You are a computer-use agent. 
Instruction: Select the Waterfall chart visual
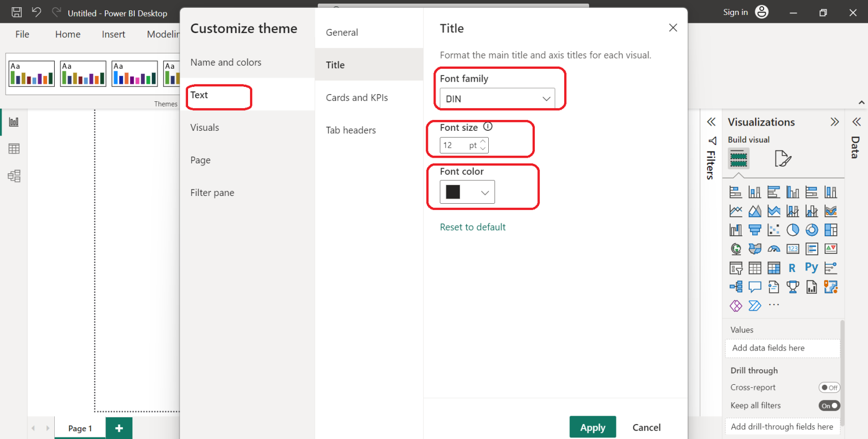coord(736,230)
